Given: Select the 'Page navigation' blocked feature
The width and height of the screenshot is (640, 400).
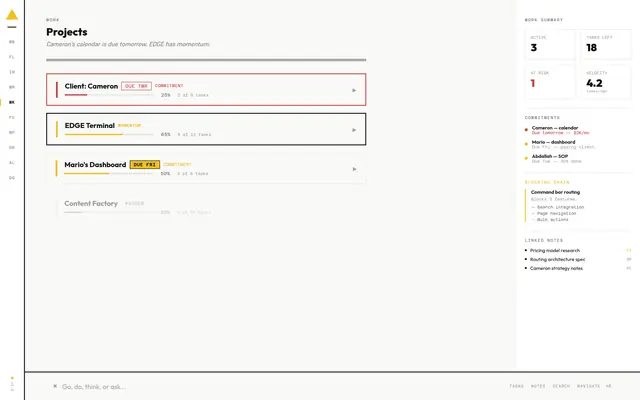Looking at the screenshot, I should coord(556,213).
